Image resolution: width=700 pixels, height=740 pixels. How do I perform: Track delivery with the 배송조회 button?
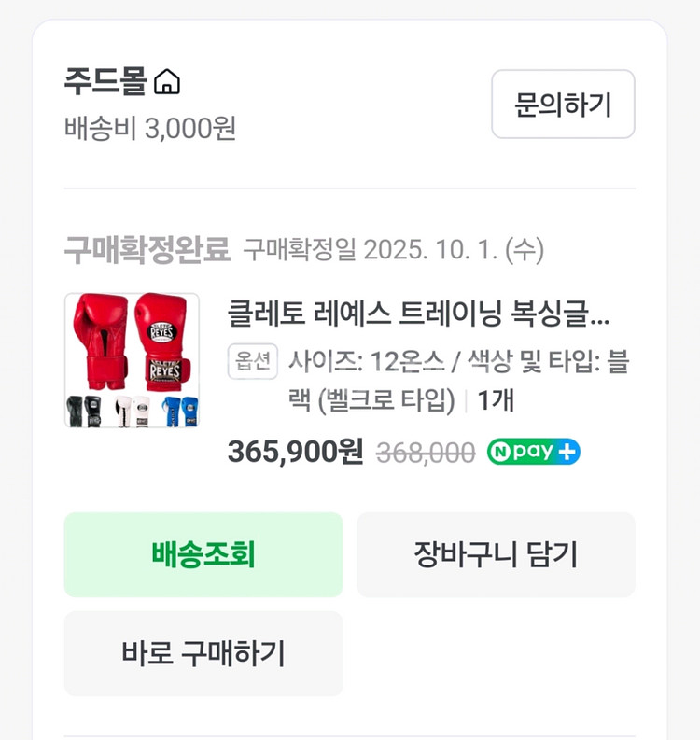click(x=203, y=554)
